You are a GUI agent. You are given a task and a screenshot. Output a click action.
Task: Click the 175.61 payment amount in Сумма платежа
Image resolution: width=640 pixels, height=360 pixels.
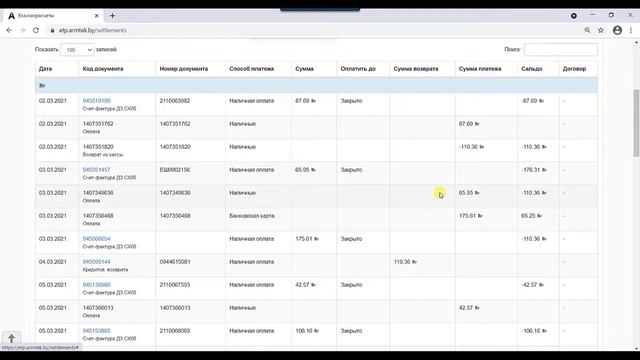tap(471, 216)
